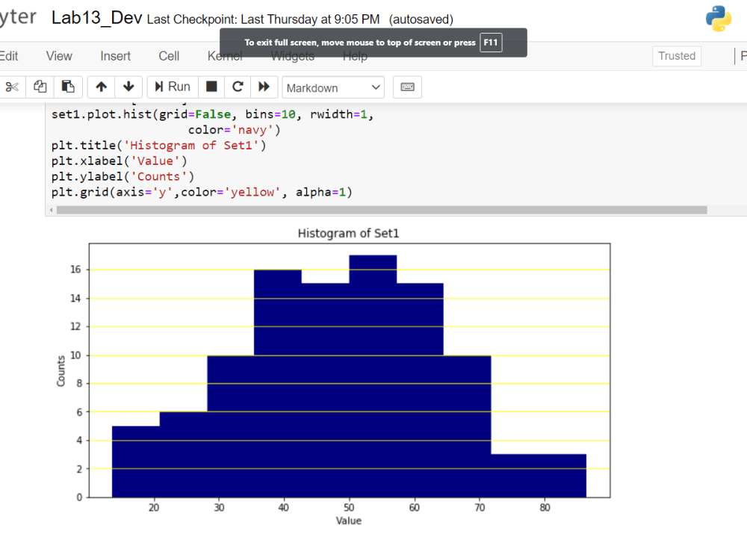Click the F11 key hint

[x=491, y=43]
